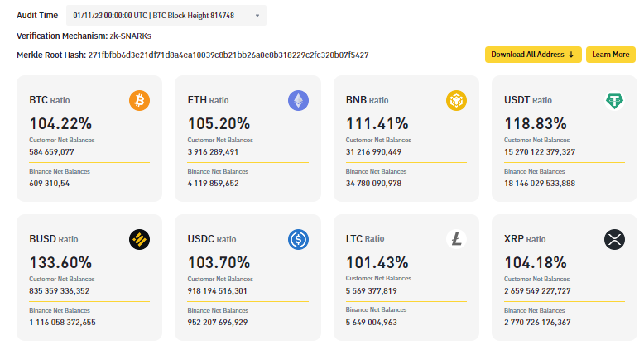This screenshot has width=644, height=345.
Task: Click XRP ratio value 104.18%
Action: tap(536, 262)
